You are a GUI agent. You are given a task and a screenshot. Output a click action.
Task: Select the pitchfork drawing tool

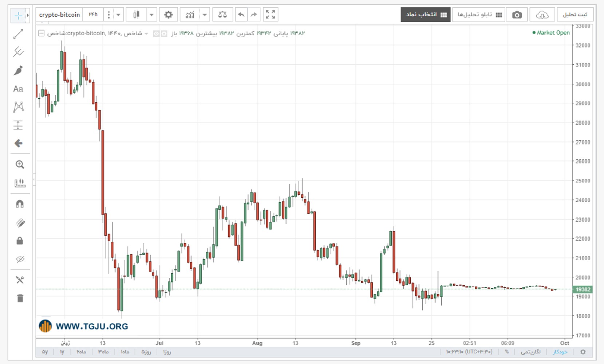pyautogui.click(x=18, y=52)
